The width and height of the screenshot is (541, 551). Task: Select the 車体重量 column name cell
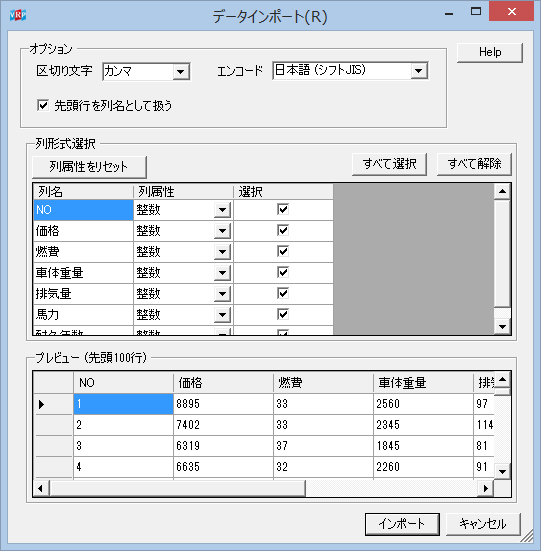tap(84, 273)
